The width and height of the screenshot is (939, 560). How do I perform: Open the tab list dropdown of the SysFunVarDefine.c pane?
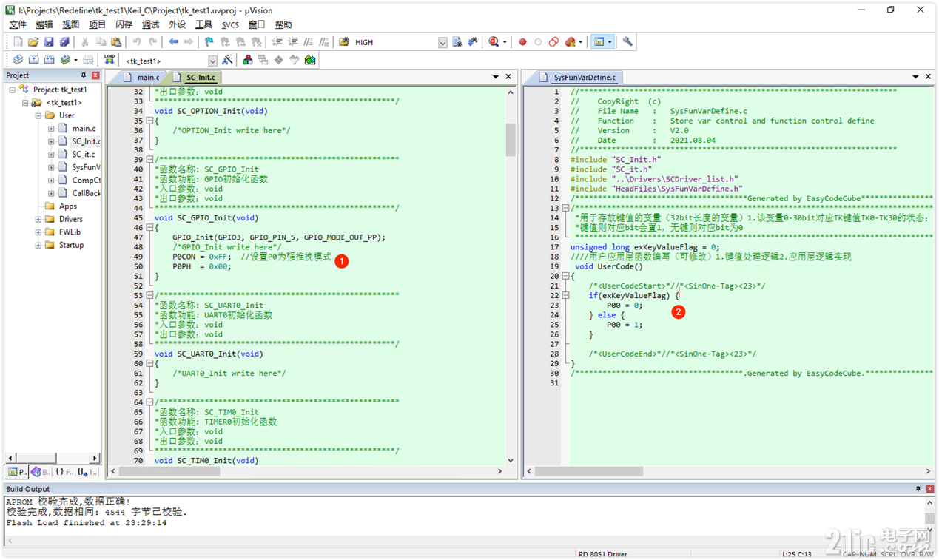915,77
